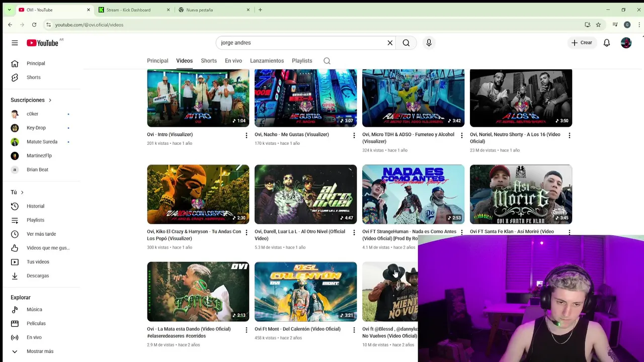The height and width of the screenshot is (362, 644).
Task: Open options for Del Calentón video
Action: [354, 330]
